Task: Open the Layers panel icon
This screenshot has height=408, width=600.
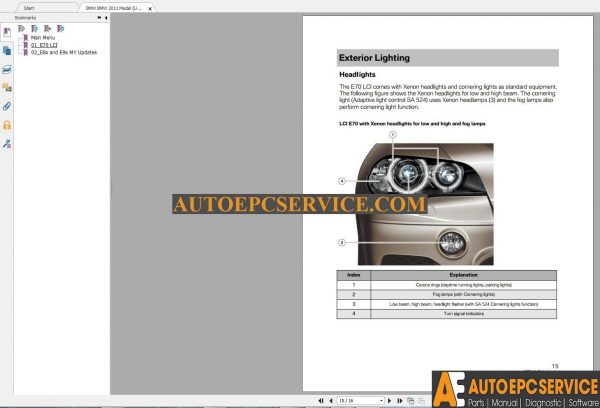Action: pos(7,69)
